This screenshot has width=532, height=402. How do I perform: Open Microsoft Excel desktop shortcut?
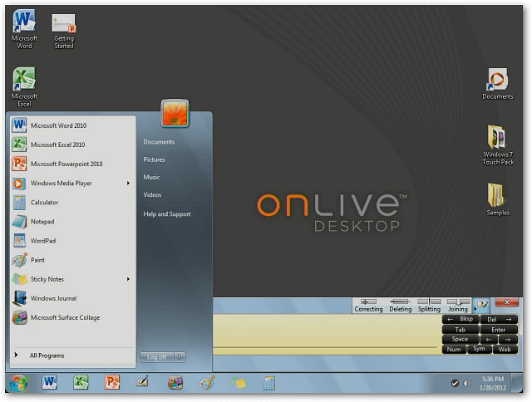click(x=24, y=87)
